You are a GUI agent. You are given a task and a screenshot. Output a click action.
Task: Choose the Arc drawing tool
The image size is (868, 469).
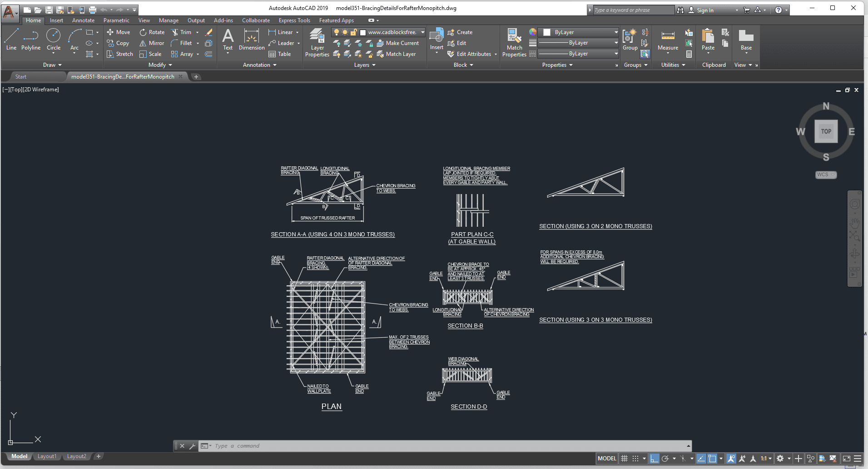tap(74, 39)
